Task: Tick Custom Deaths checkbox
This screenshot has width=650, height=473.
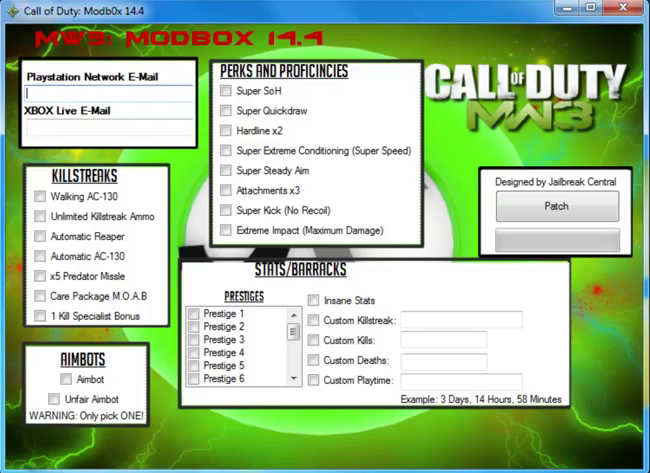Action: 313,360
